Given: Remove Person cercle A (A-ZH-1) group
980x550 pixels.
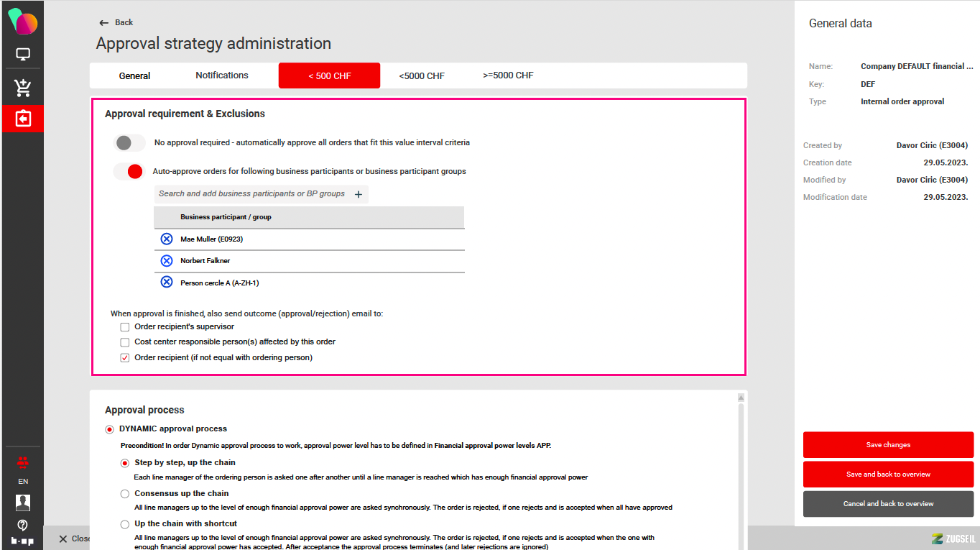Looking at the screenshot, I should pyautogui.click(x=167, y=283).
